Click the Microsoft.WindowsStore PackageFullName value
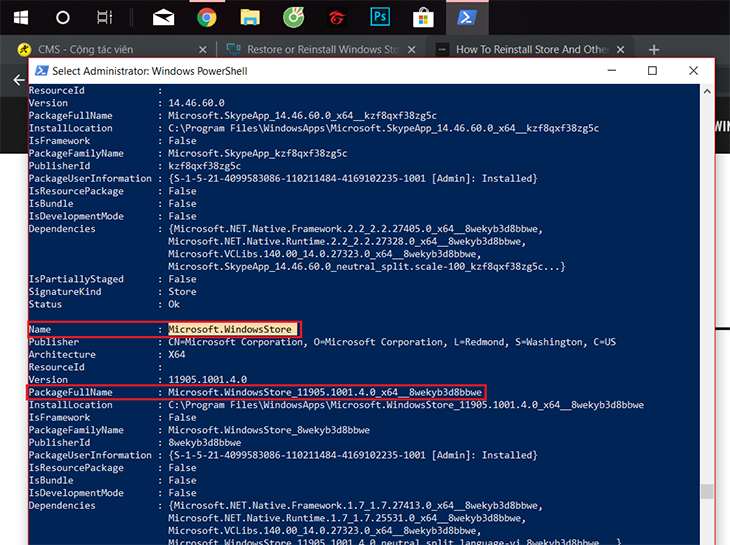The width and height of the screenshot is (730, 545). 324,392
